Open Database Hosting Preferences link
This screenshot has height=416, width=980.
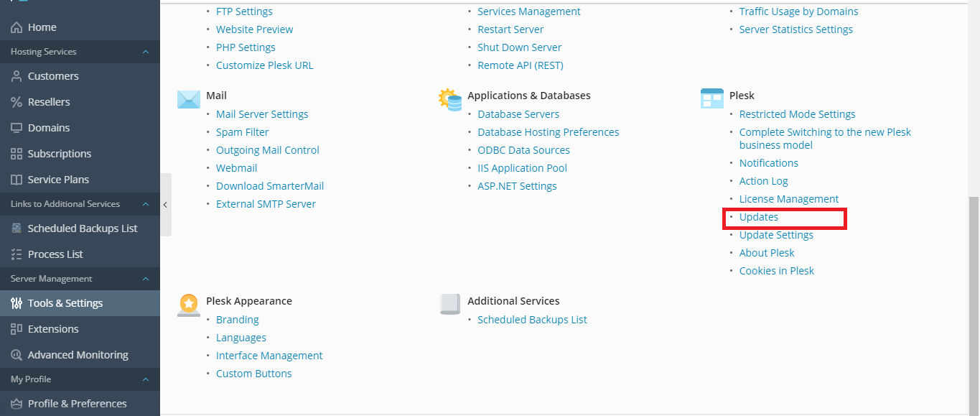tap(549, 132)
